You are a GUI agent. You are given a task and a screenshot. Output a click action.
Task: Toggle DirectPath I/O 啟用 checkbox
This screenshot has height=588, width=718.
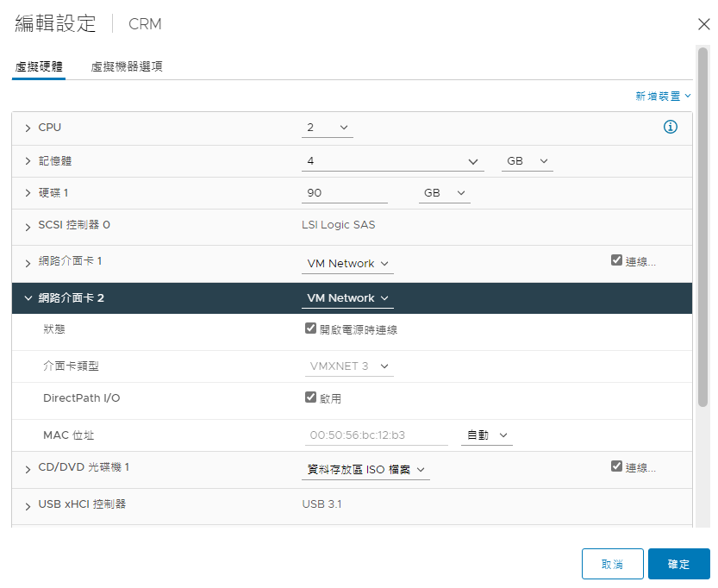(x=310, y=397)
